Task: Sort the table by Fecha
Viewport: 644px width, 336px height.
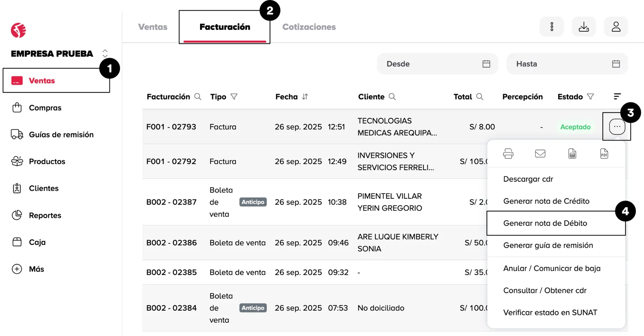Action: (305, 97)
